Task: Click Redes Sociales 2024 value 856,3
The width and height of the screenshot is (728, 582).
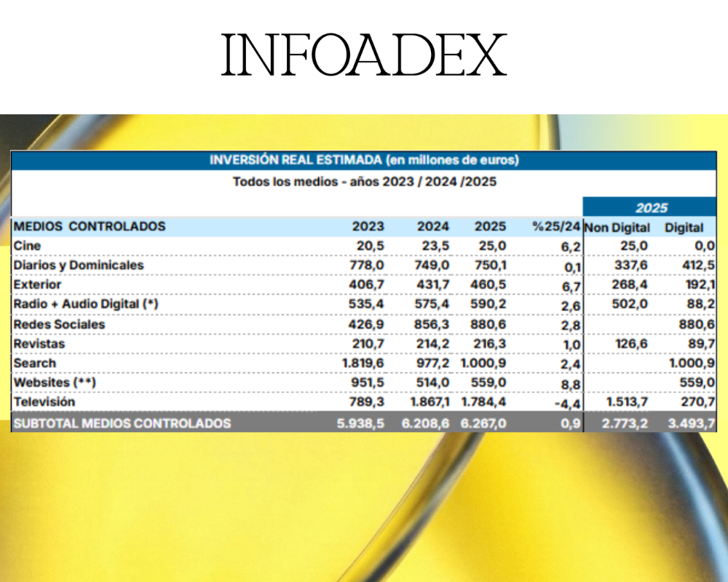Action: (x=432, y=324)
